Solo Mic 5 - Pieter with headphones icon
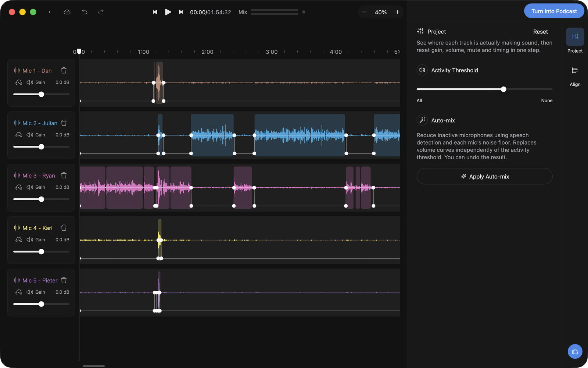Viewport: 588px width, 368px height. tap(19, 292)
